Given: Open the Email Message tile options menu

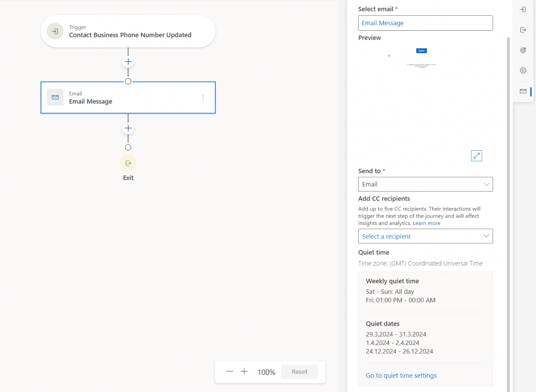Looking at the screenshot, I should point(203,97).
